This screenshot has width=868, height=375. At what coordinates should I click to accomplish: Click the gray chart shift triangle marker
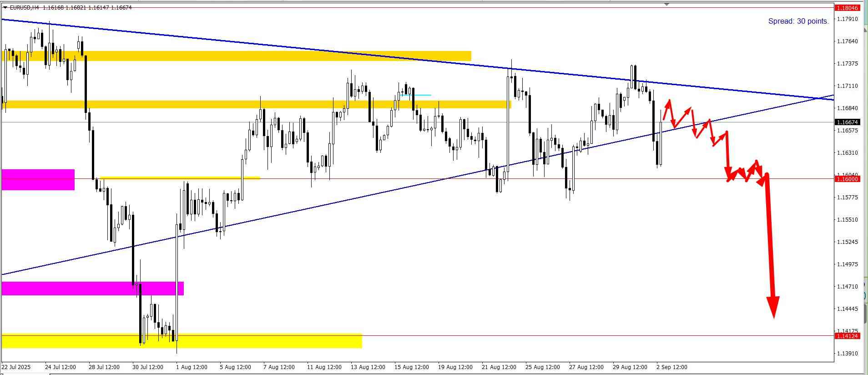(x=666, y=4)
